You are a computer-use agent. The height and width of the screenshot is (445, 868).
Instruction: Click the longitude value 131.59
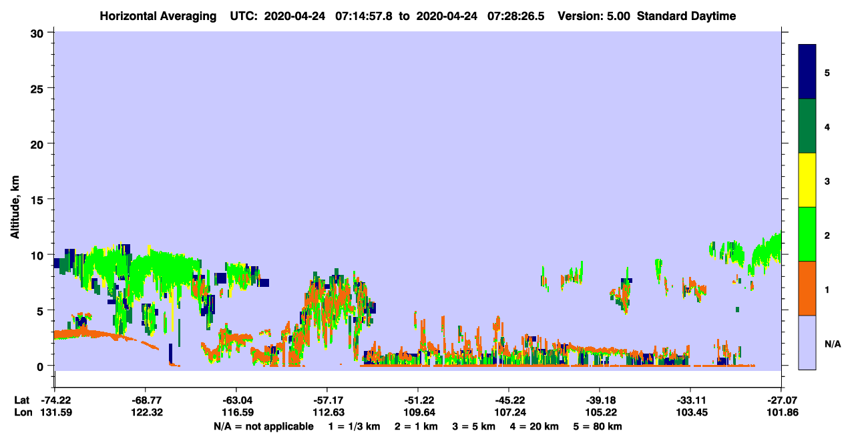pos(55,412)
